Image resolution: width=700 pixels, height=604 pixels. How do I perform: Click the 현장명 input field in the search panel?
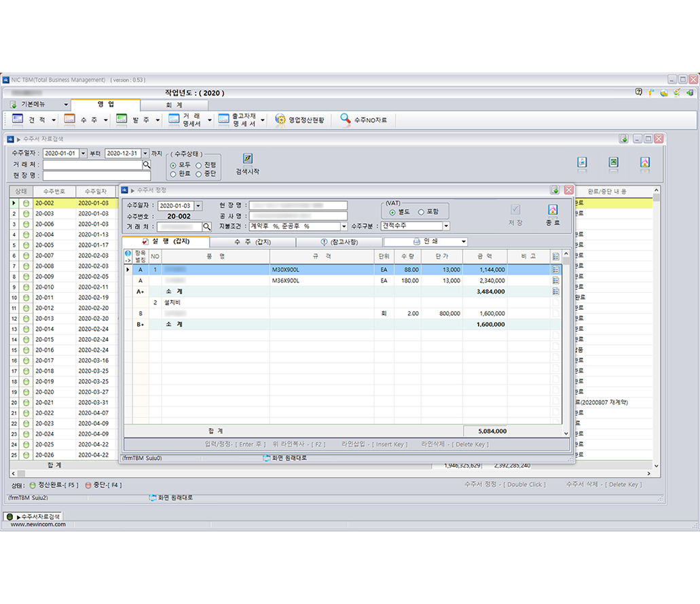point(97,176)
